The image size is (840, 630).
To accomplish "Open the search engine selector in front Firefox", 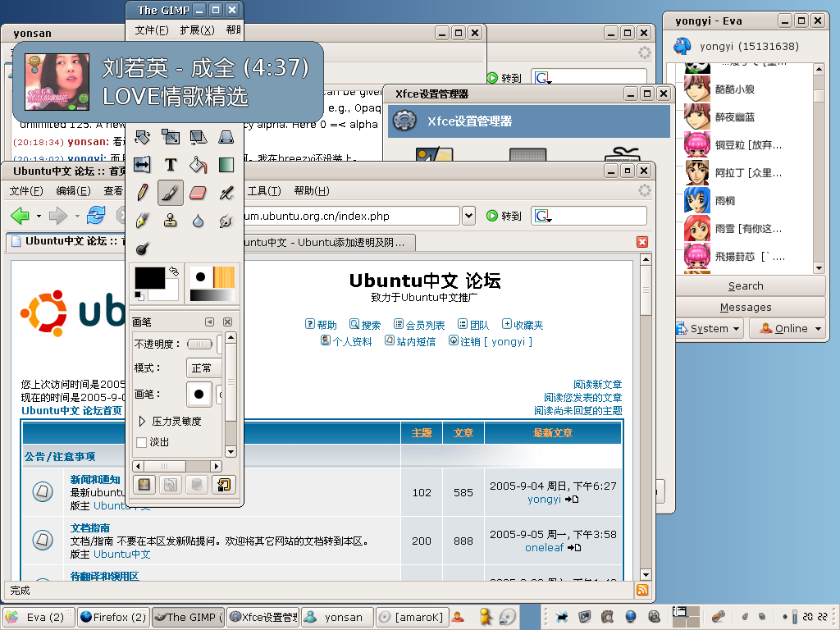I will [x=543, y=216].
